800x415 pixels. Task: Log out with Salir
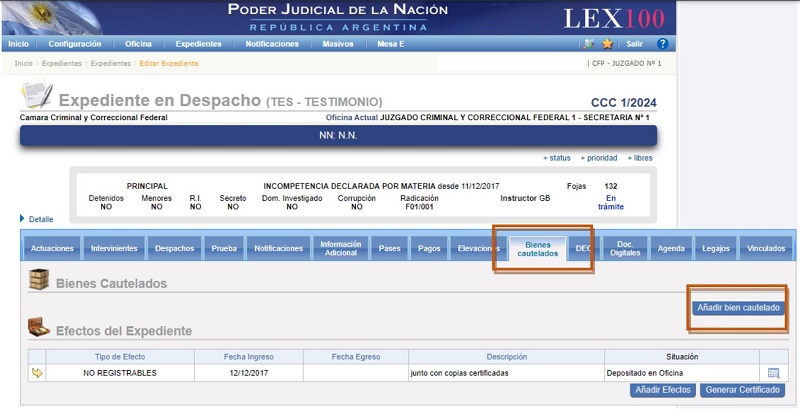634,44
